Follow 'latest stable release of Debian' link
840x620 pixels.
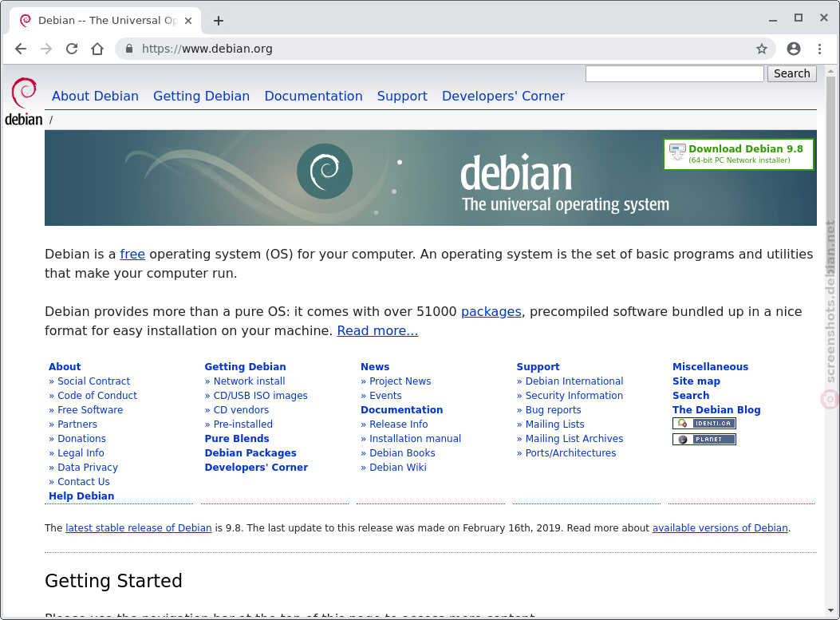point(138,528)
